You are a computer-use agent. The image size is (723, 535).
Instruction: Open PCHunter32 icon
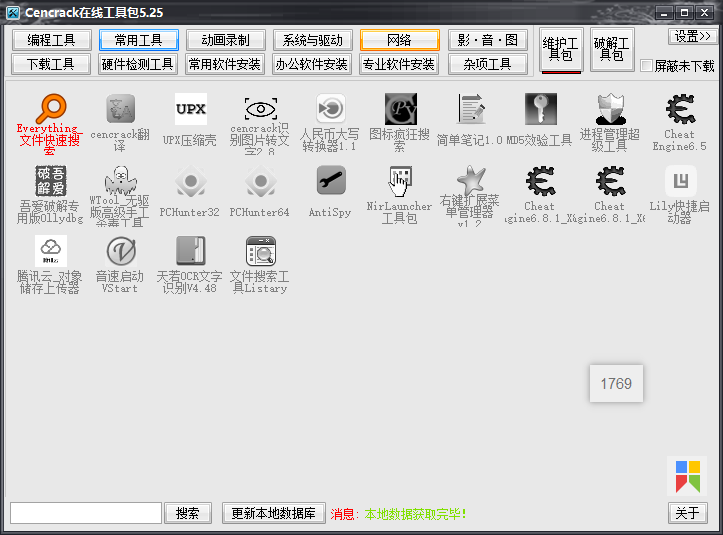pos(191,181)
